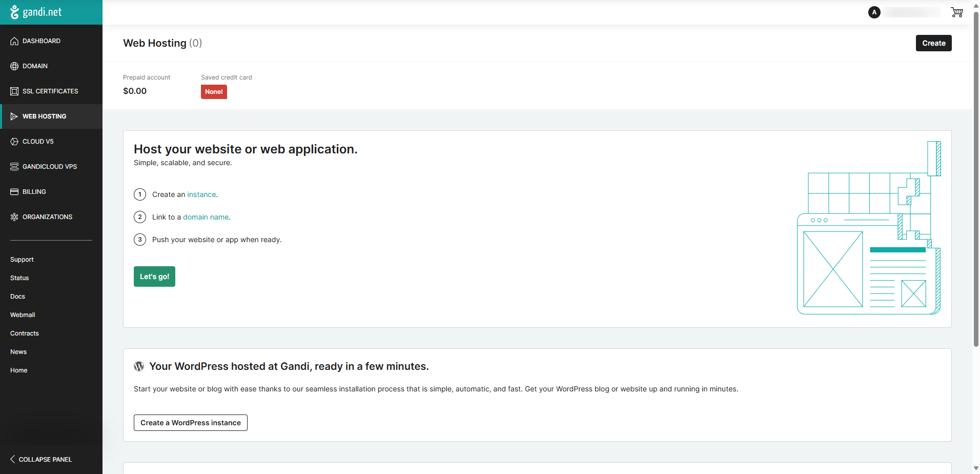Open the Billing section

[x=51, y=192]
